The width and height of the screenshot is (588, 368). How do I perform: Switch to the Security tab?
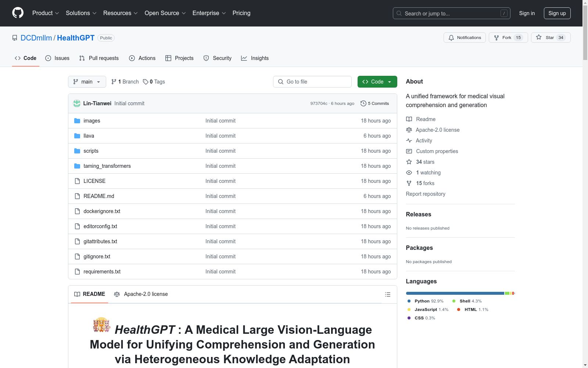tap(218, 58)
